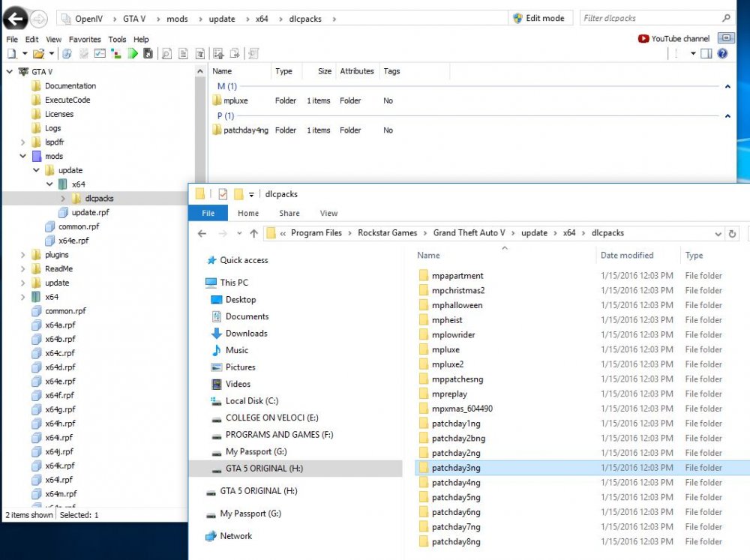Image resolution: width=750 pixels, height=560 pixels.
Task: Click the Properties checkmark icon in Explorer title bar
Action: 223,194
